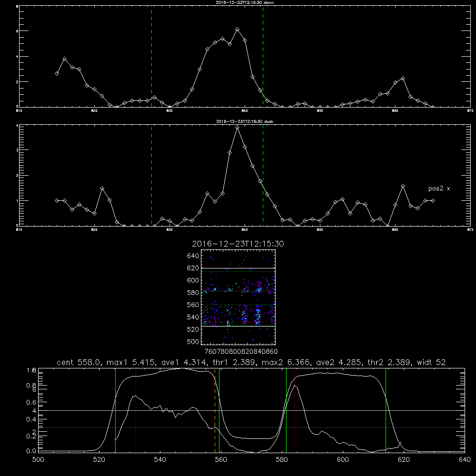Click x-axis label "600" of the bottom plot

coord(343,460)
